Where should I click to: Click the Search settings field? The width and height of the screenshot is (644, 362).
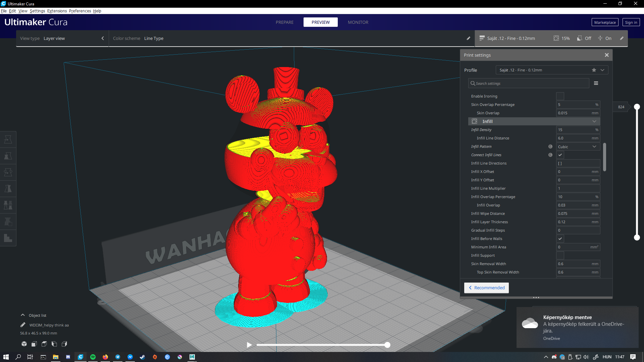(529, 83)
